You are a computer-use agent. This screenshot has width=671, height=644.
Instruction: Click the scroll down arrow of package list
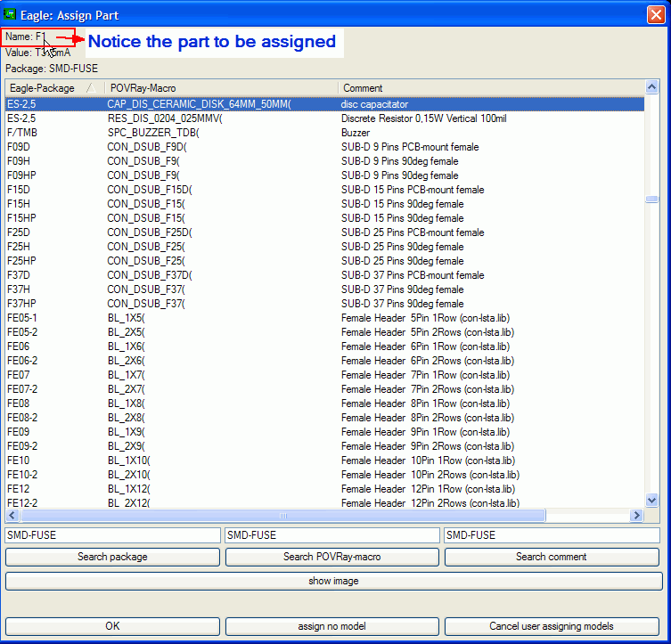click(x=651, y=500)
